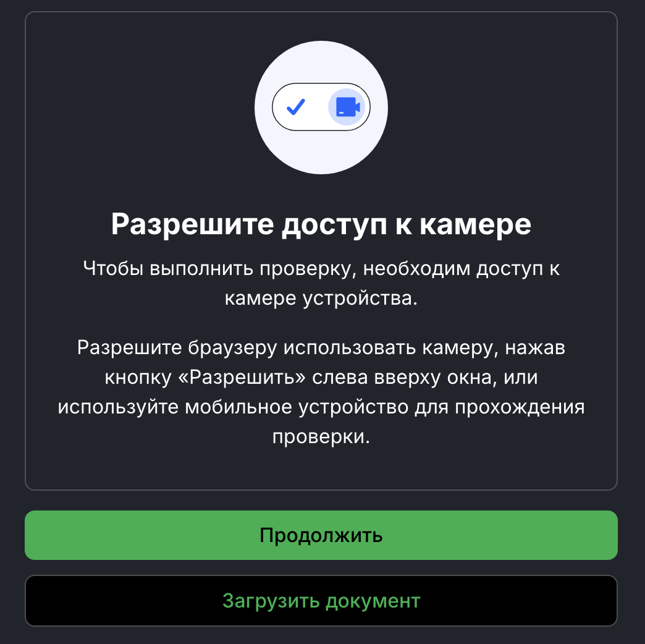
Task: Click the «Загрузить документ» button
Action: (321, 601)
